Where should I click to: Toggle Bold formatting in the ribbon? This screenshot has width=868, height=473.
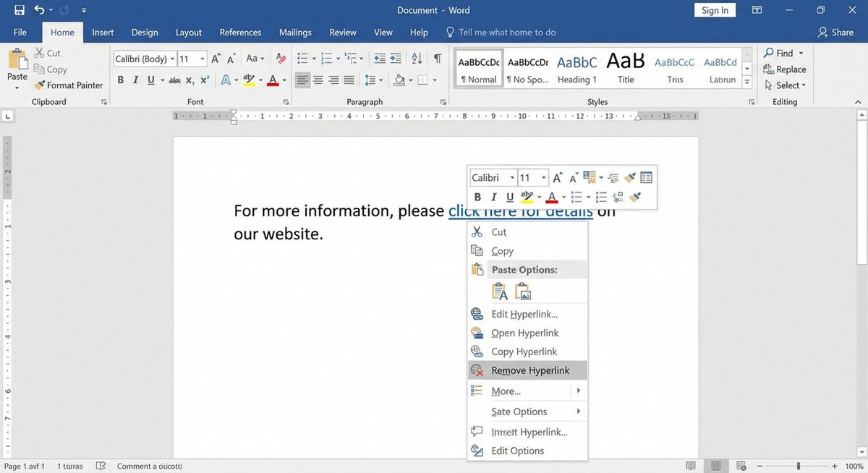120,80
